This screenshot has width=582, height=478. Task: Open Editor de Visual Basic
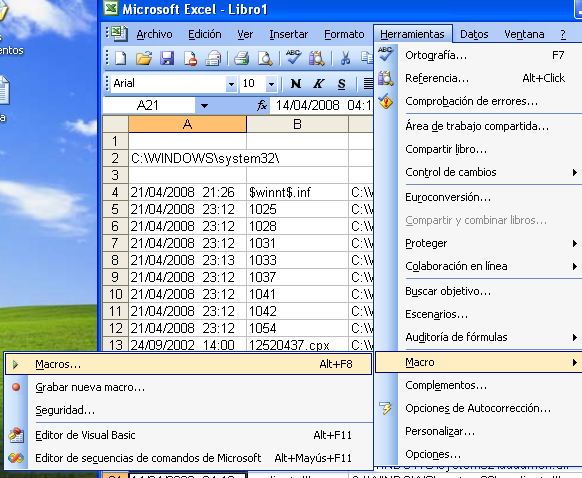(188, 435)
